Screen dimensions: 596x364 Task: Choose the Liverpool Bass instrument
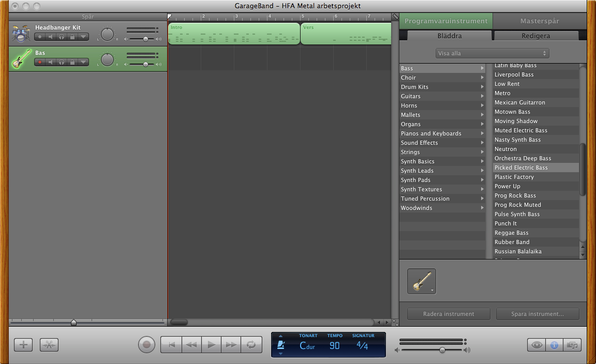(x=535, y=74)
